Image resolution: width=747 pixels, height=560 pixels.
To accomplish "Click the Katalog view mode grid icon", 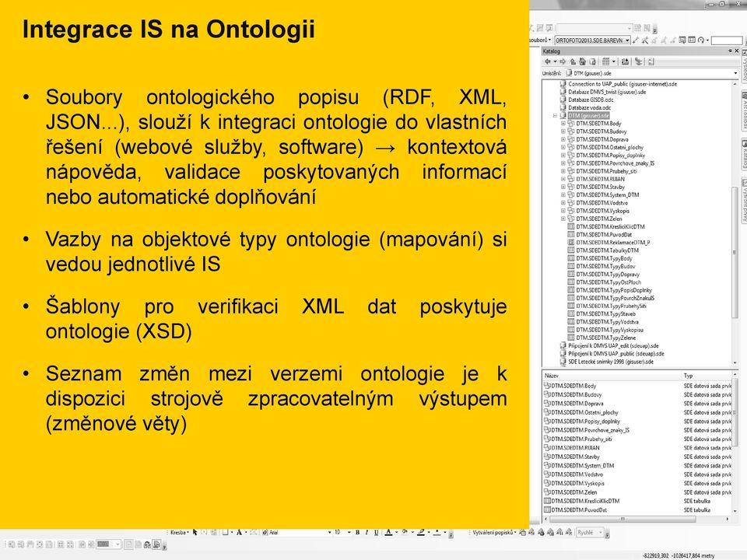I will (x=606, y=62).
